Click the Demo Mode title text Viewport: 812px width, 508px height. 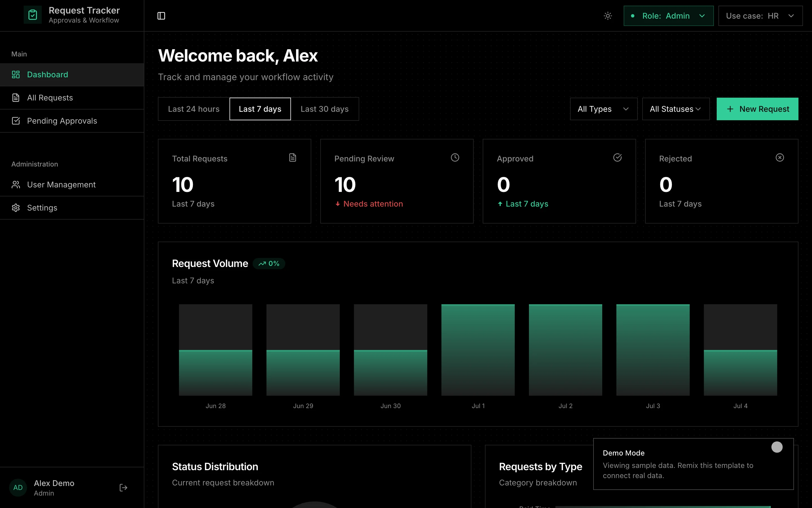click(x=623, y=453)
